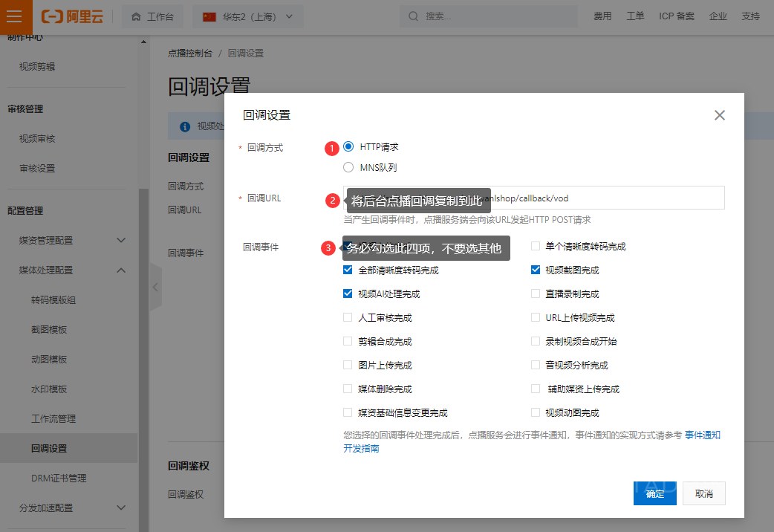Screen dimensions: 774x532
Task: Check 人工审核完成 checkbox
Action: click(348, 317)
